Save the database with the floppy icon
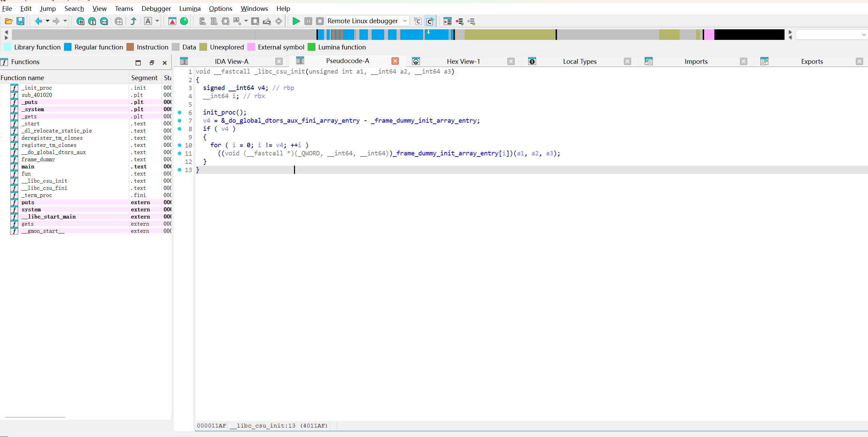Screen dimensions: 868x437 20,21
